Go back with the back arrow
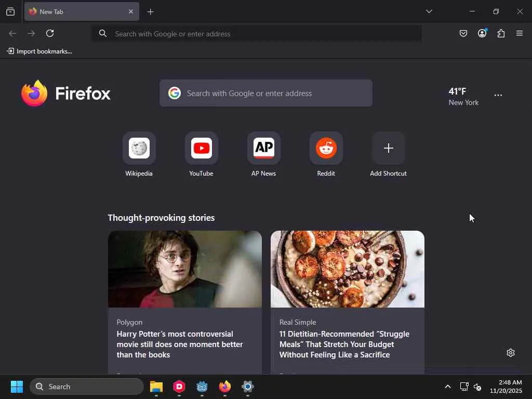The image size is (532, 399). [x=12, y=33]
